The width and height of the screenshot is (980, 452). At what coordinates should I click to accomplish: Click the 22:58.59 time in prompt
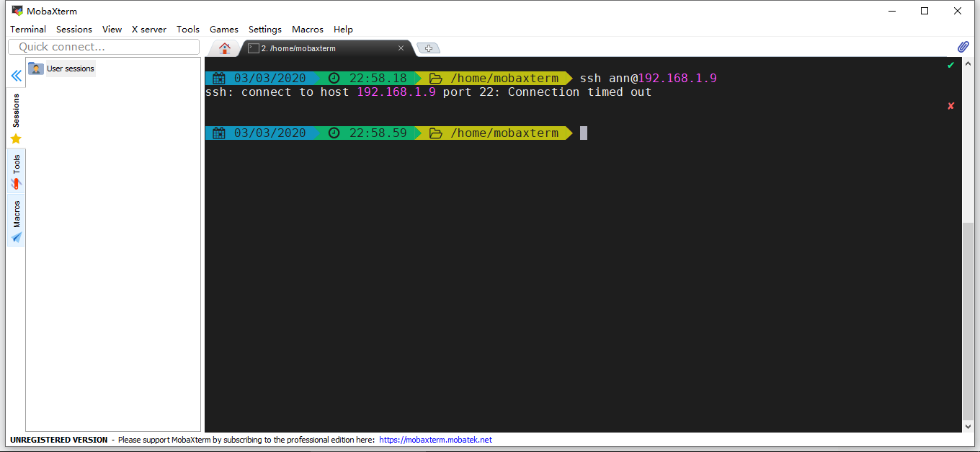click(x=378, y=133)
